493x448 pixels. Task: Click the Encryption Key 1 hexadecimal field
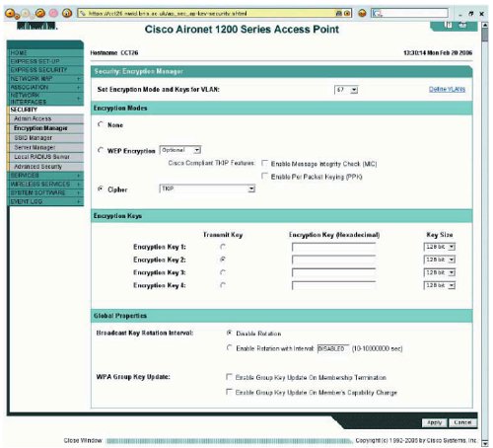pyautogui.click(x=333, y=247)
